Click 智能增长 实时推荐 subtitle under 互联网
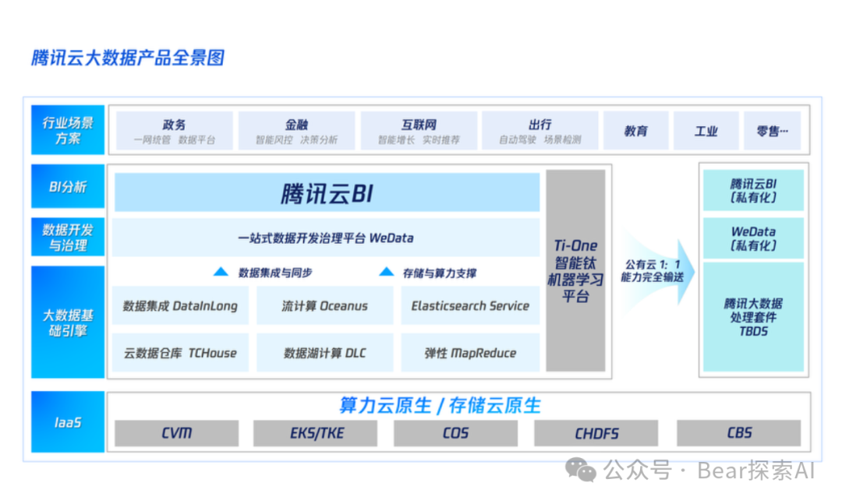Image resolution: width=842 pixels, height=504 pixels. point(419,140)
